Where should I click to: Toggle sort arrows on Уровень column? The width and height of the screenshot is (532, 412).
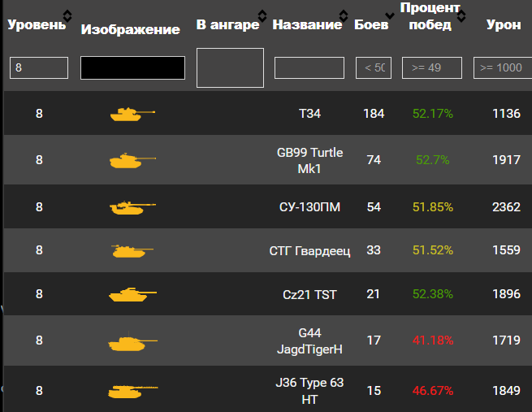coord(67,15)
